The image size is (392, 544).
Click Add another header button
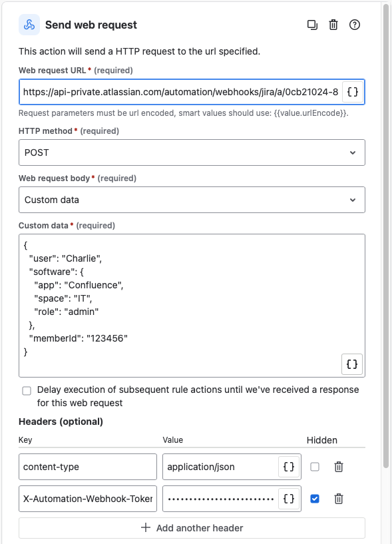click(192, 528)
